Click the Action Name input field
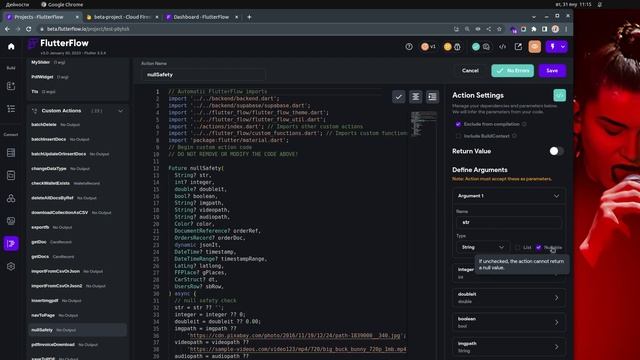This screenshot has width=640, height=360. pos(203,75)
